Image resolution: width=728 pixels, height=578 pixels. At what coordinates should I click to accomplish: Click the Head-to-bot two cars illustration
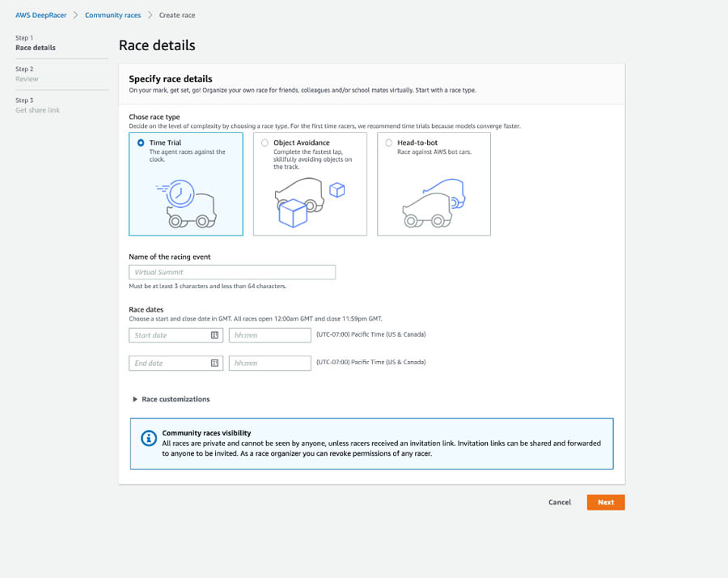(x=434, y=203)
